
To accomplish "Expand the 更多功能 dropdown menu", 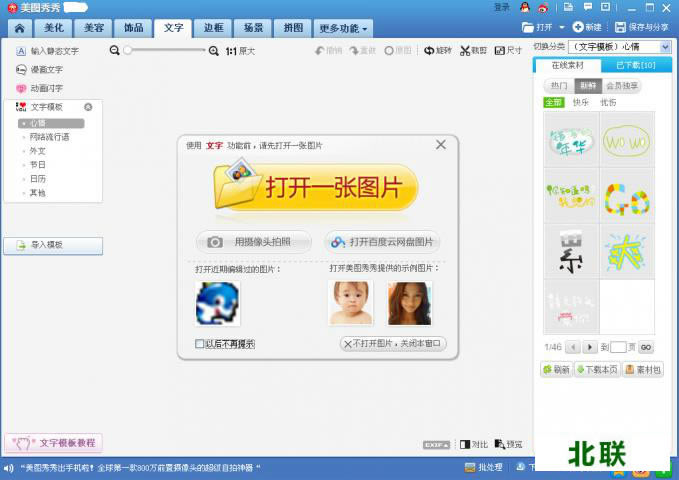I will pos(343,28).
